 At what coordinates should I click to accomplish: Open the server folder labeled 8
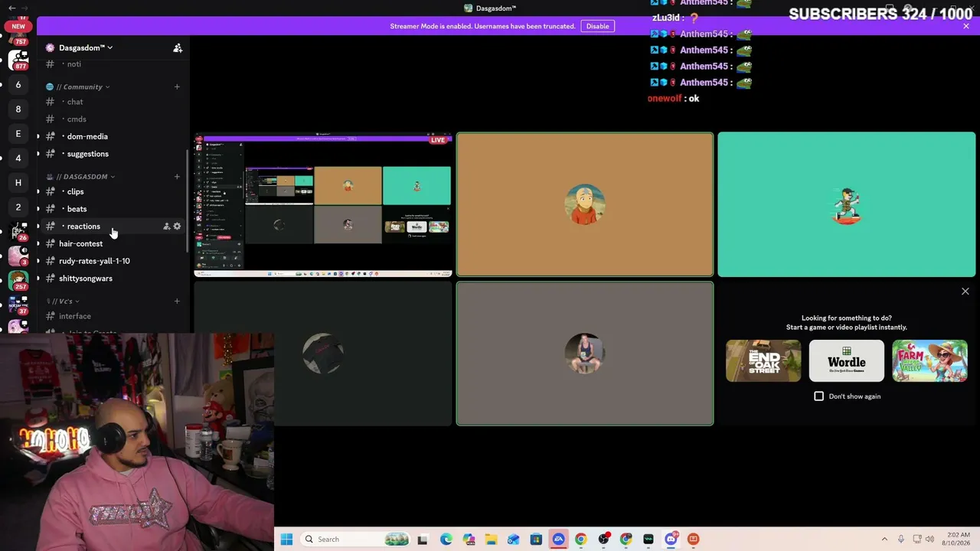18,109
